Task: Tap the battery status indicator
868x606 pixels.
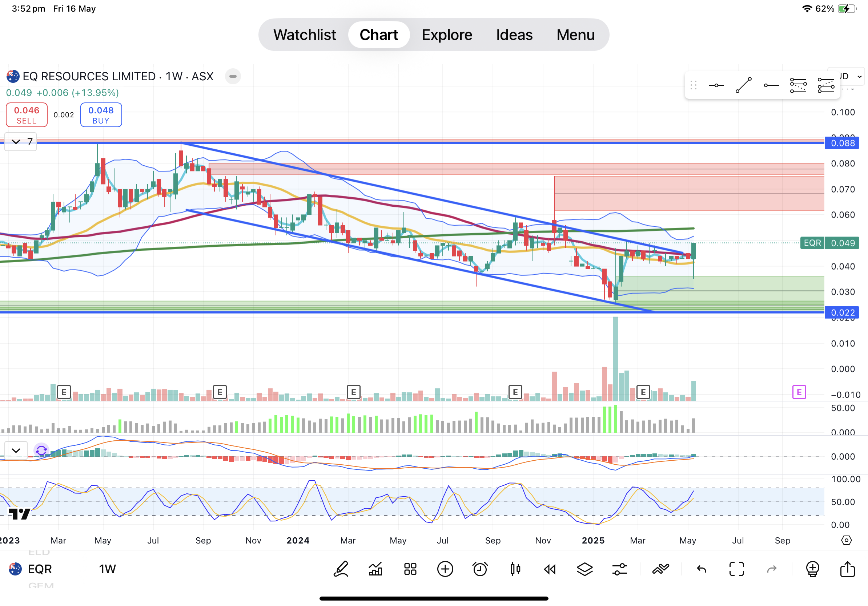Action: click(847, 8)
